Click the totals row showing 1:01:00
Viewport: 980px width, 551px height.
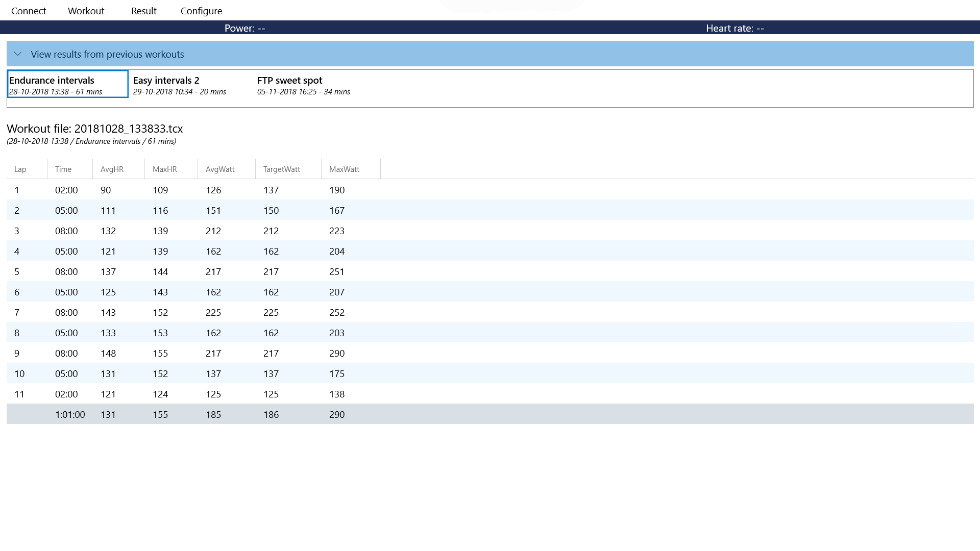[70, 414]
